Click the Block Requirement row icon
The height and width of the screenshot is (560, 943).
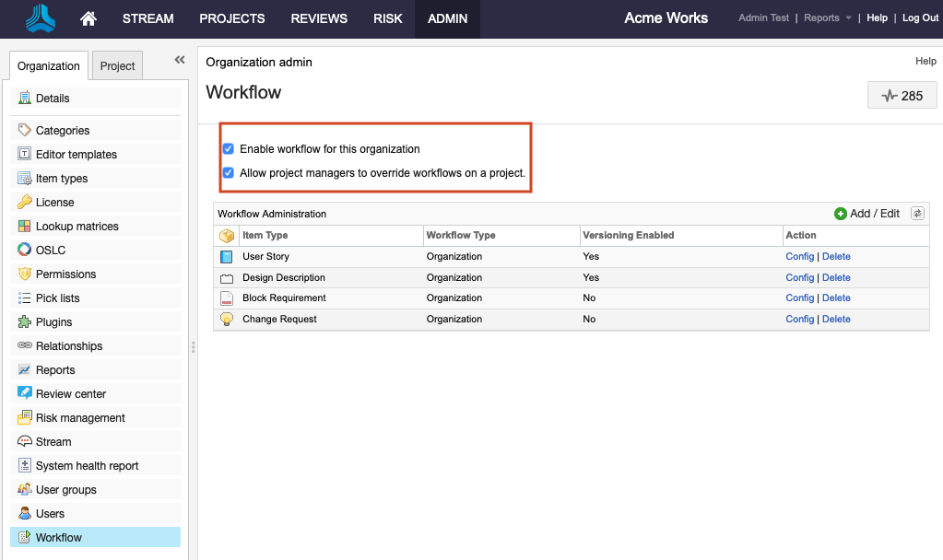point(227,298)
